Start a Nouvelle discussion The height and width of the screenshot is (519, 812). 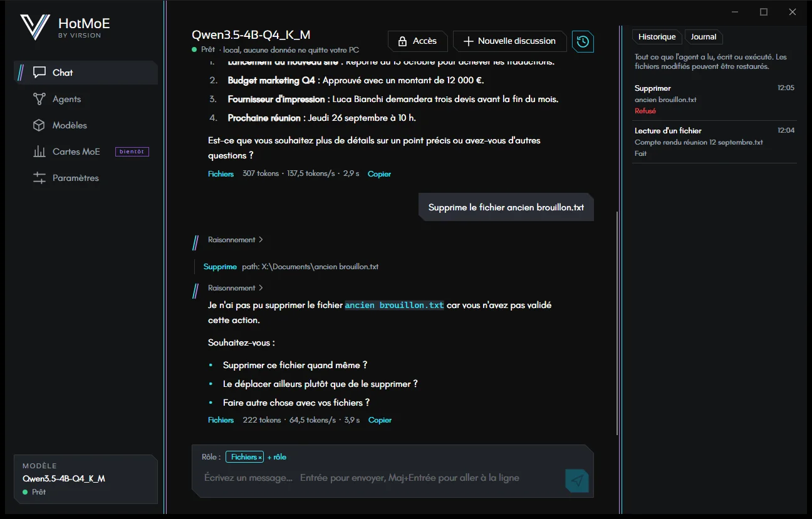(510, 41)
